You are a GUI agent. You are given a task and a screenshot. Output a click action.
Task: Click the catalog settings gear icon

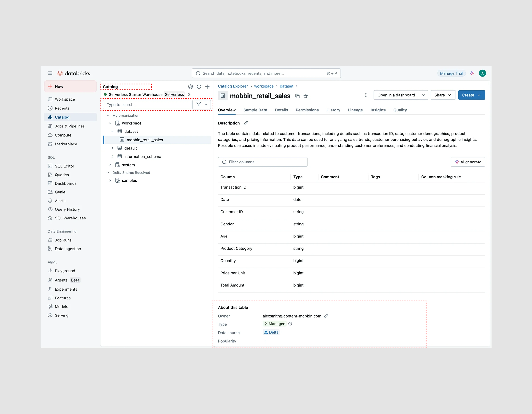pos(190,86)
